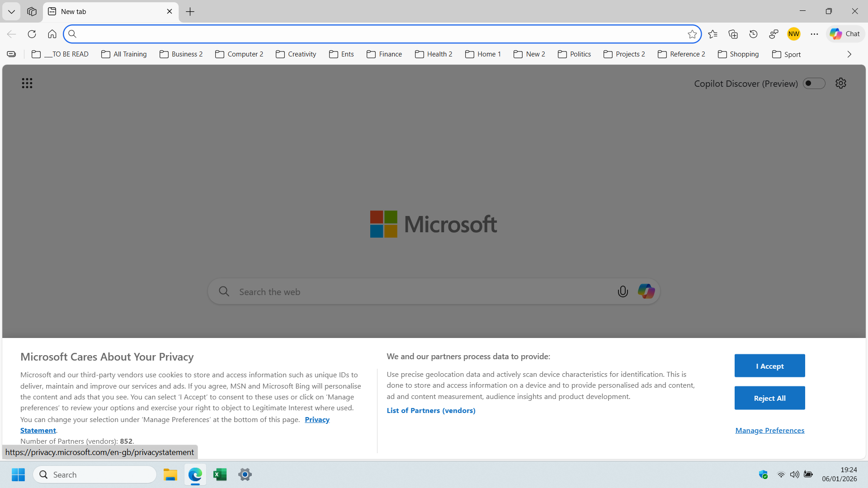Open the Copilot Chat button

point(845,34)
